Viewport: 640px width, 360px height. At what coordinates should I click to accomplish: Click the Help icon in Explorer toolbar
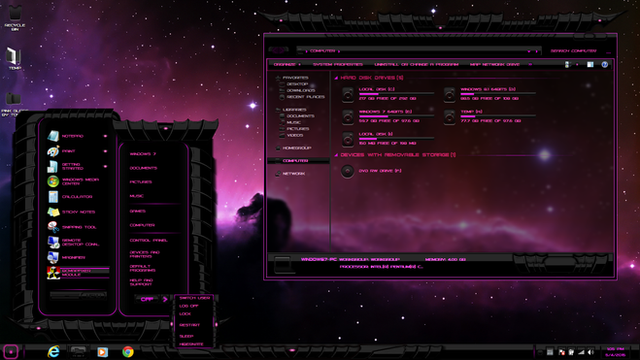[604, 64]
